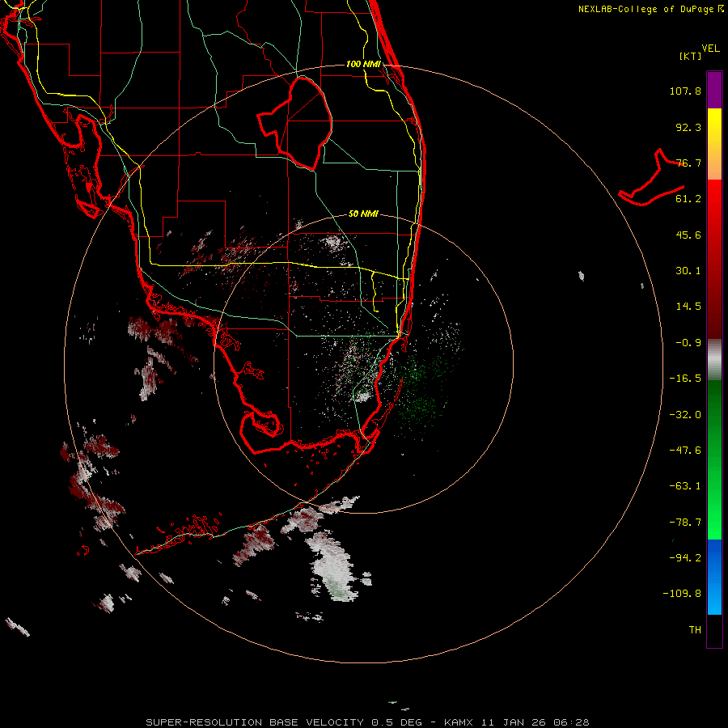Click the -78.7 velocity scale value
The height and width of the screenshot is (728, 728).
(x=685, y=523)
